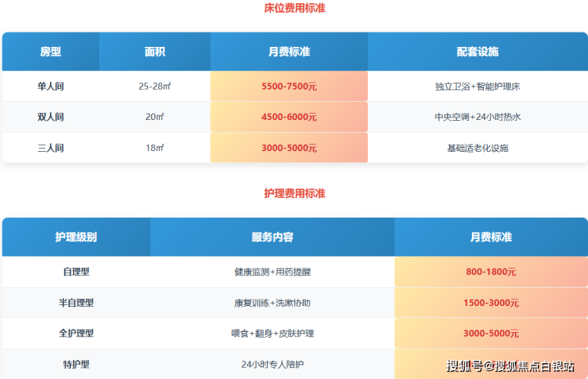Click the 喂食+翻身+皮肤护理 service cell
Viewport: 588px width, 379px height.
point(273,334)
